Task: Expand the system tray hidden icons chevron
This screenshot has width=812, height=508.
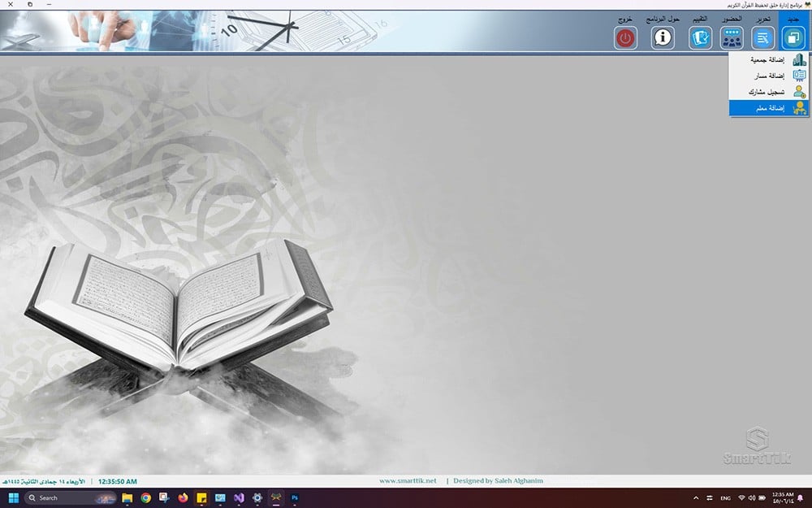Action: 695,497
